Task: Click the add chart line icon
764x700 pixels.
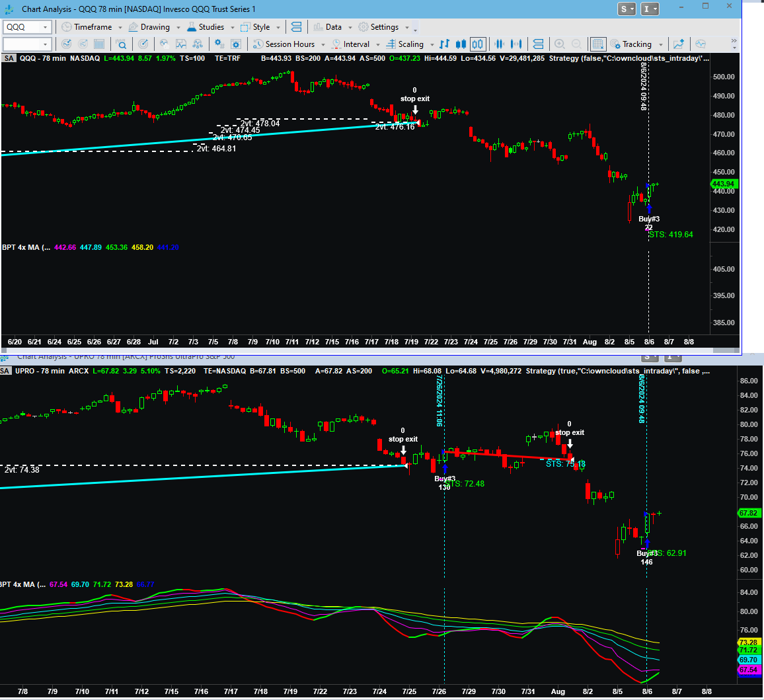Action: pos(679,44)
